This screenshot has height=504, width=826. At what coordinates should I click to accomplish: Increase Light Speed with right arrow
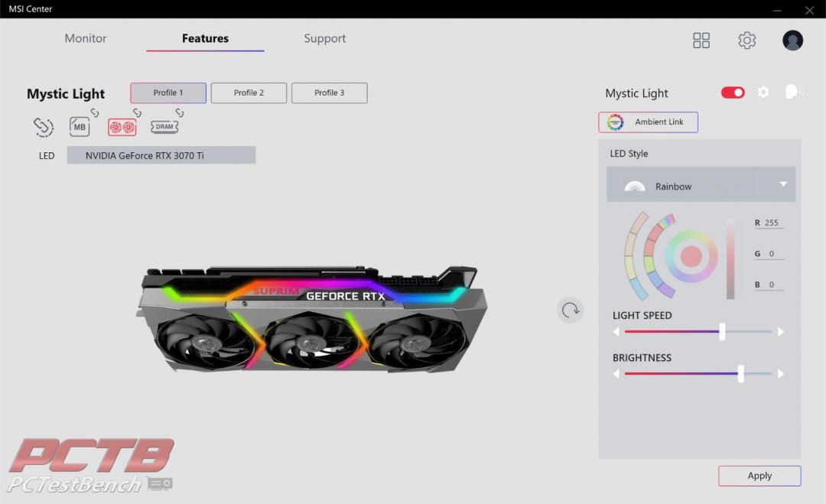click(781, 332)
